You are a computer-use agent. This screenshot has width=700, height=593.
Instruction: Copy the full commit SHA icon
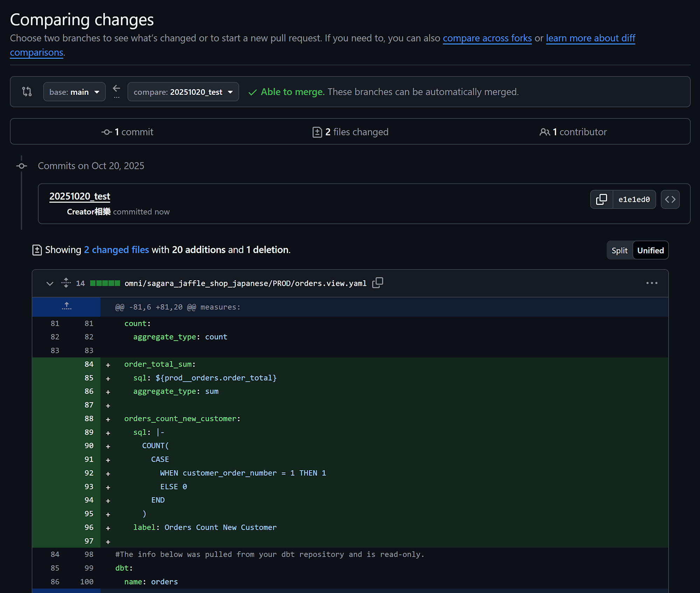click(x=601, y=199)
